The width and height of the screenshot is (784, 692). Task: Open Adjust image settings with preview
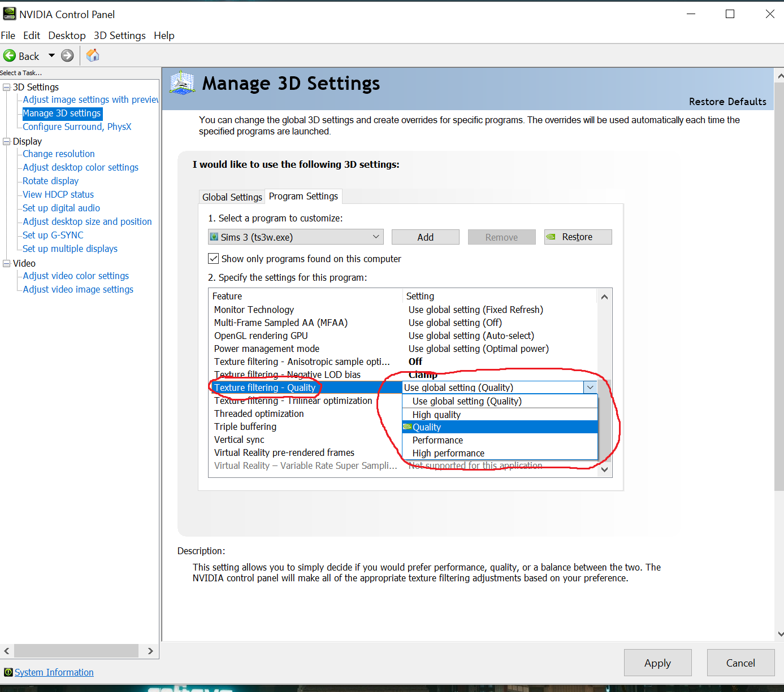click(x=90, y=99)
